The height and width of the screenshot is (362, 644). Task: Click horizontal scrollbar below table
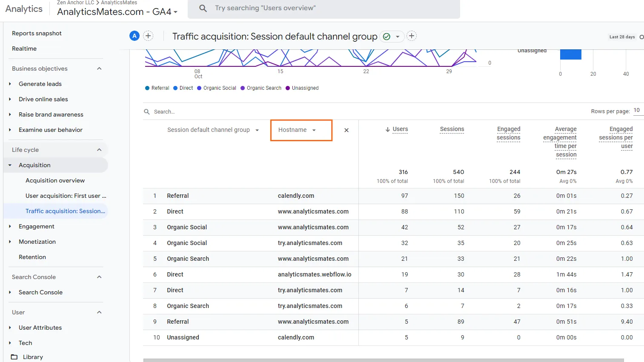(383, 360)
